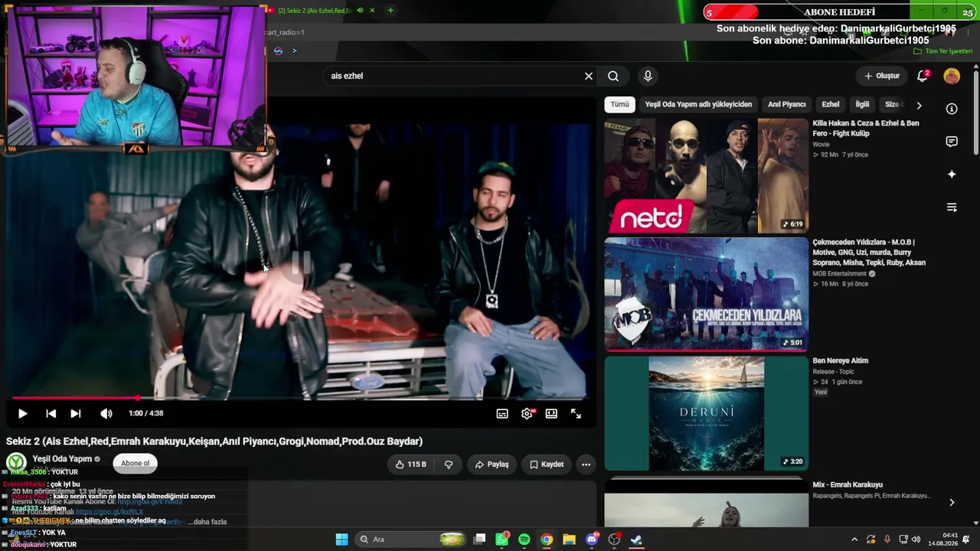Image resolution: width=980 pixels, height=551 pixels.
Task: Select the Anıl Piyancı filter chip
Action: click(787, 104)
